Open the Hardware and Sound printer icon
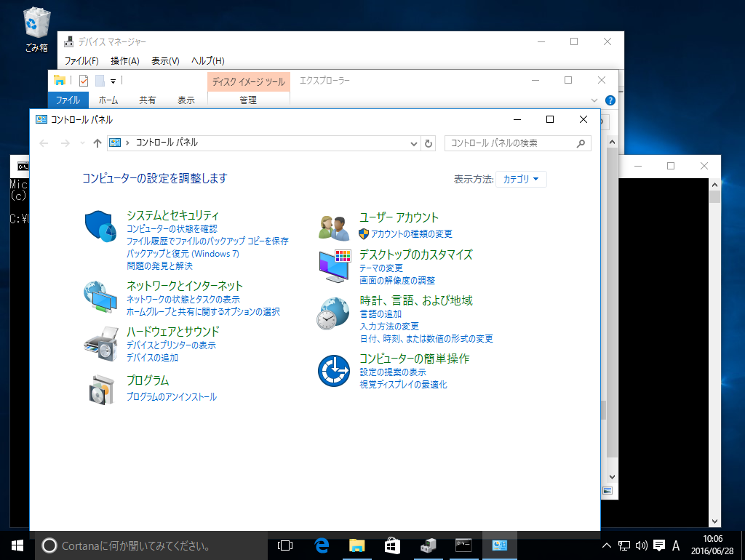Viewport: 745px width, 560px height. click(101, 344)
